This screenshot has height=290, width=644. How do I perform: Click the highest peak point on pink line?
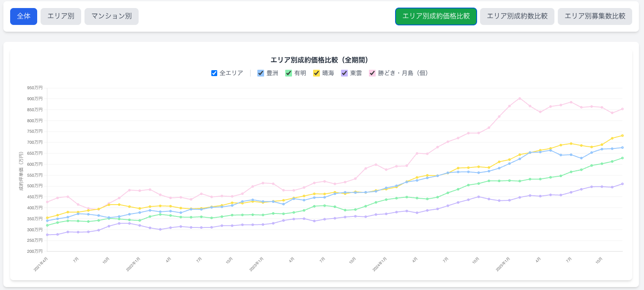tap(520, 98)
